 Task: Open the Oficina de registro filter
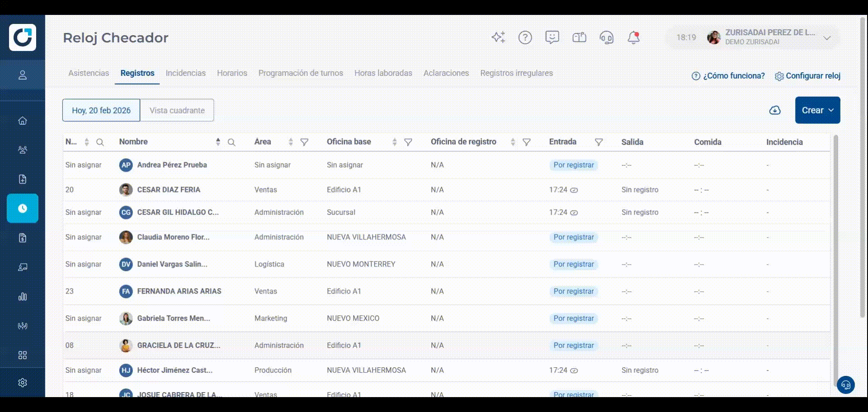(x=527, y=142)
